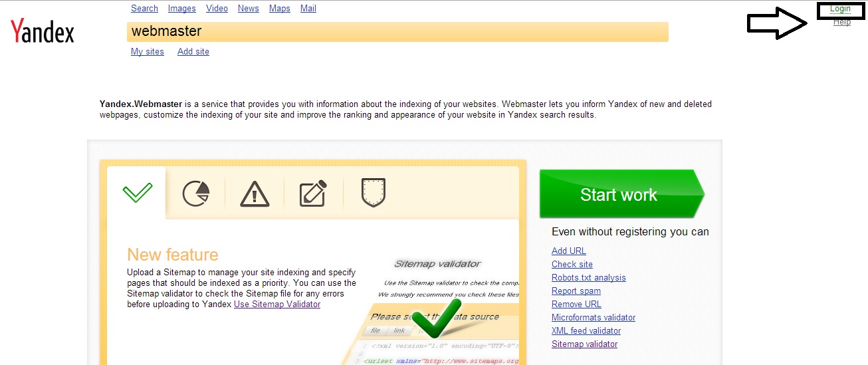Click the Yandex logo
This screenshot has width=868, height=365.
point(43,31)
